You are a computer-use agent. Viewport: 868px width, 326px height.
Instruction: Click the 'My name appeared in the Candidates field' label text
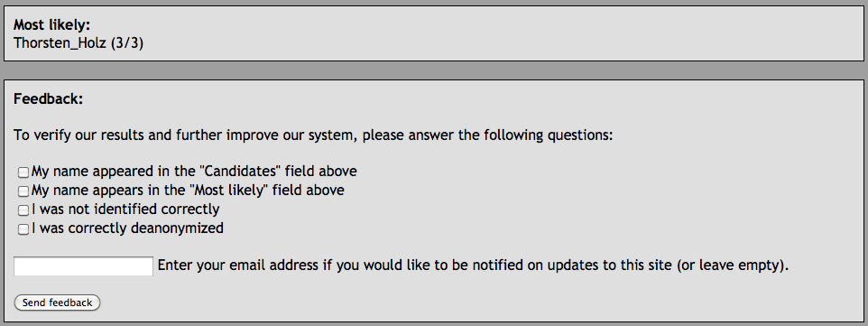point(194,172)
